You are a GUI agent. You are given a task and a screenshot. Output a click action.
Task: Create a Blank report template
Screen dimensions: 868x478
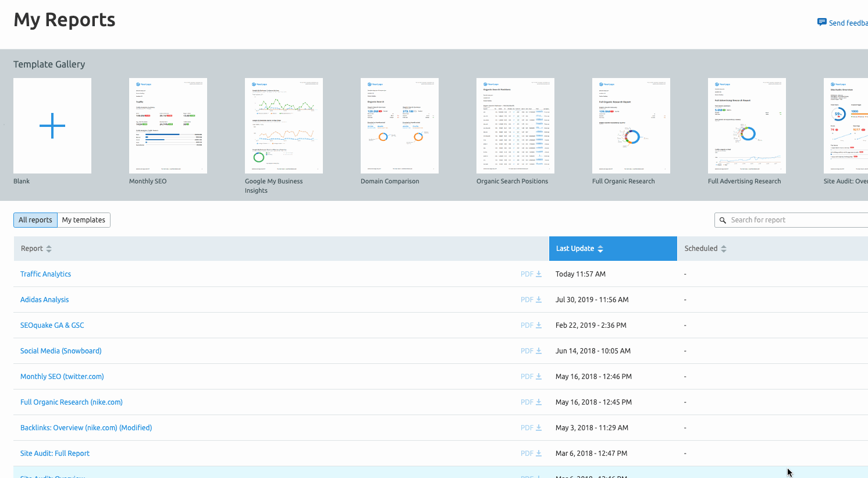[52, 126]
